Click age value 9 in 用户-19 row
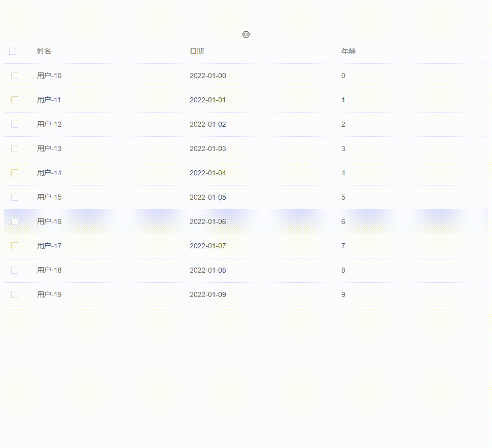The image size is (492, 448). [343, 294]
